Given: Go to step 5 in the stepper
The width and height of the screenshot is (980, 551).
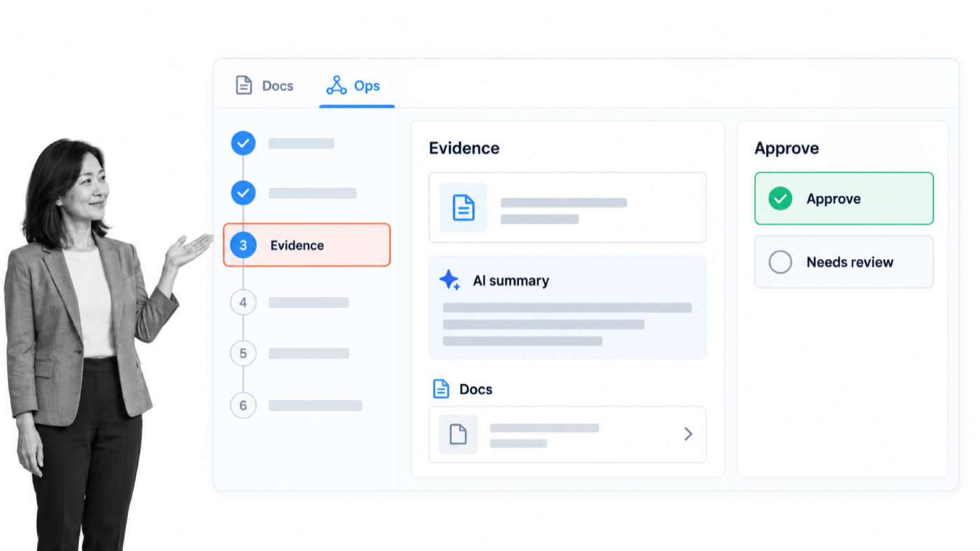Looking at the screenshot, I should (244, 354).
